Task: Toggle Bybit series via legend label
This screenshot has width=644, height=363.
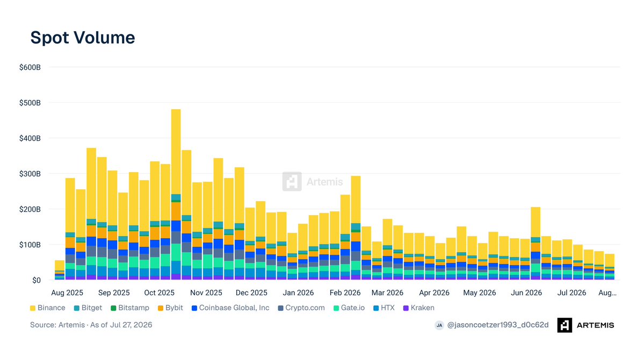Action: tap(174, 308)
